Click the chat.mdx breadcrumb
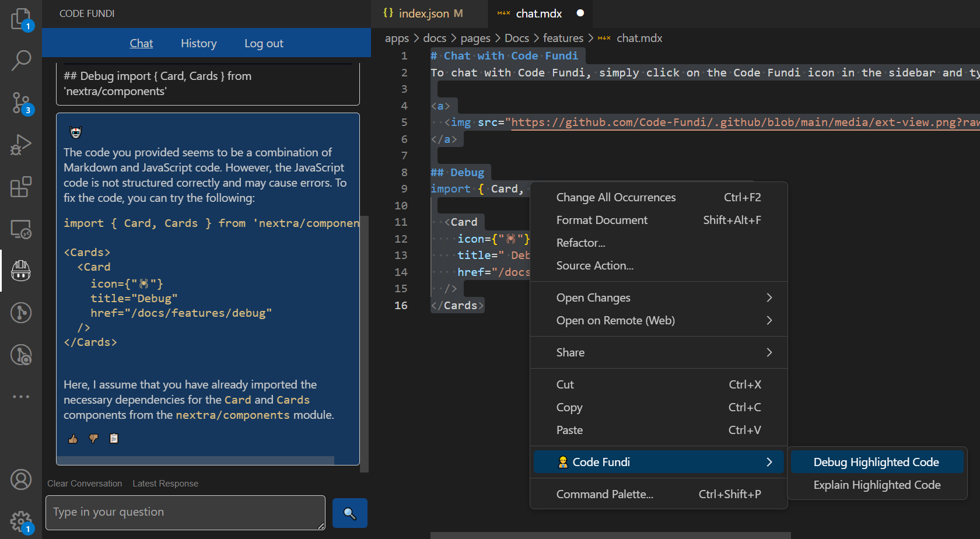The width and height of the screenshot is (980, 539). [x=639, y=38]
